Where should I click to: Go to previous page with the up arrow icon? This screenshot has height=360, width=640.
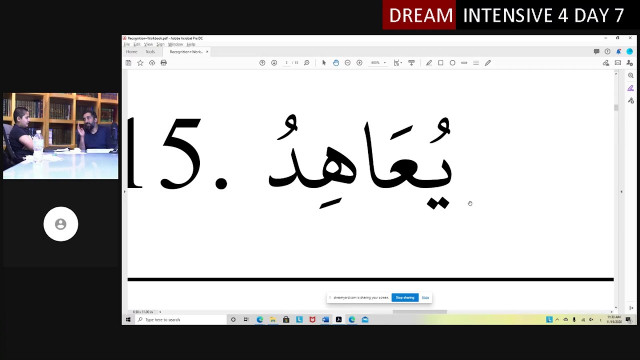click(x=262, y=63)
